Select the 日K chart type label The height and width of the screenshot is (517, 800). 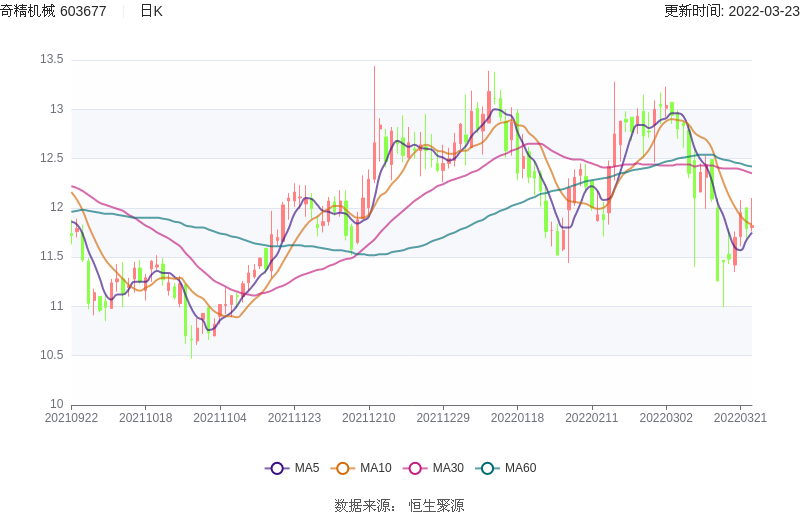coord(151,11)
